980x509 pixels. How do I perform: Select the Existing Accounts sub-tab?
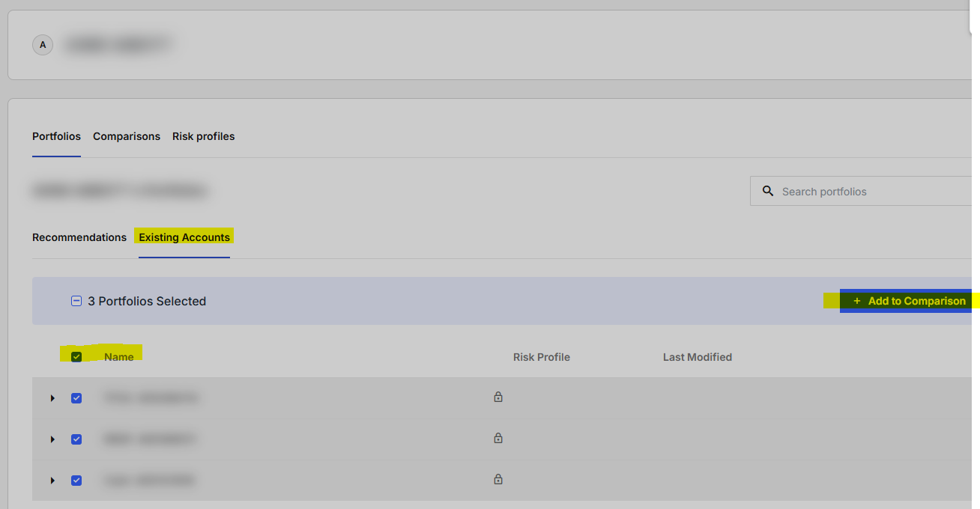click(x=184, y=237)
